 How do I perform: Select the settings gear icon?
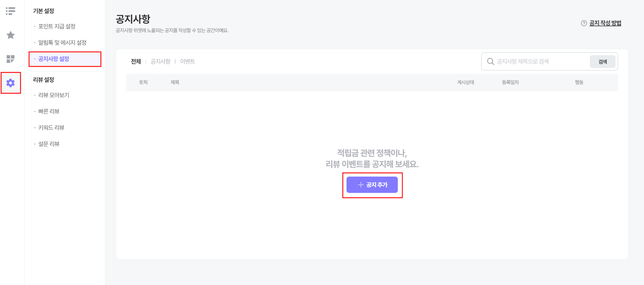(10, 83)
